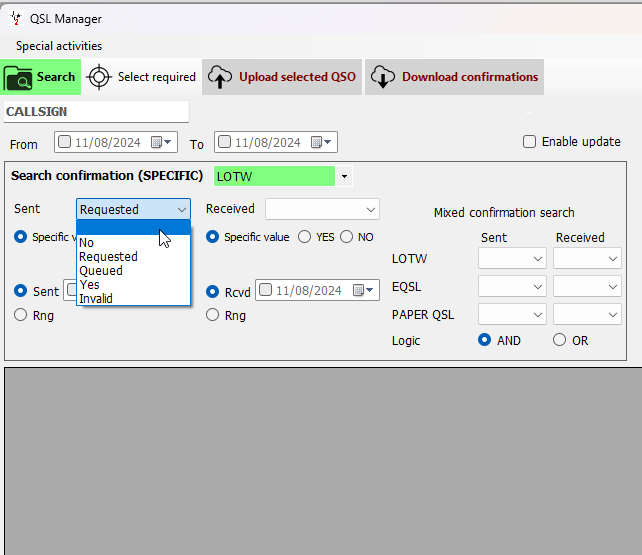The height and width of the screenshot is (555, 642).
Task: Open the LOTW Received mixed dropdown
Action: click(x=587, y=259)
